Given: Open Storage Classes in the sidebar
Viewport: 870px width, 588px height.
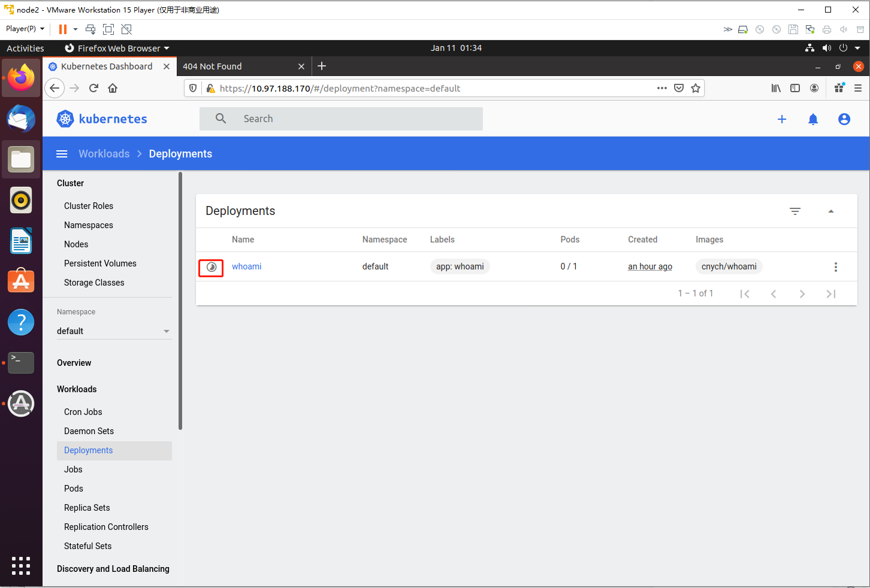Looking at the screenshot, I should (x=94, y=283).
